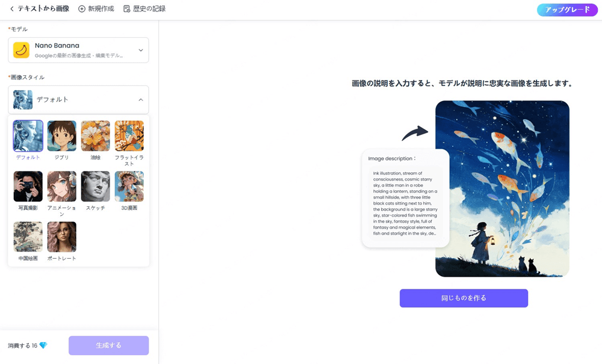Image resolution: width=602 pixels, height=364 pixels.
Task: Click the 油絵 label text
Action: tap(96, 157)
